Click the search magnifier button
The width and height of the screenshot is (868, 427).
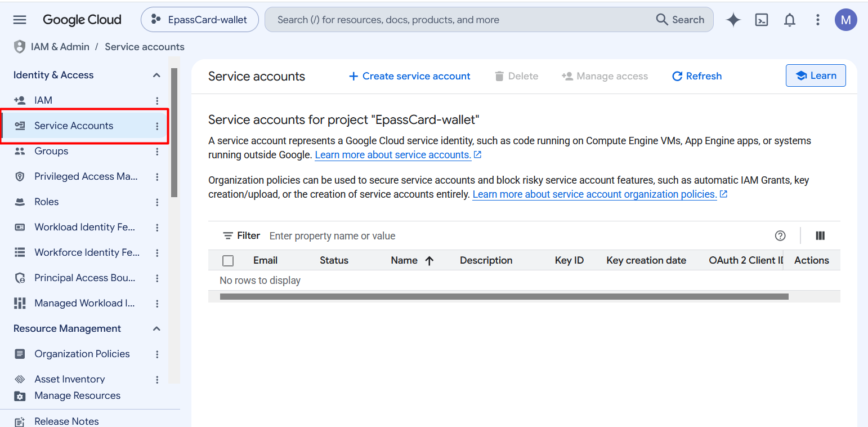(x=680, y=20)
